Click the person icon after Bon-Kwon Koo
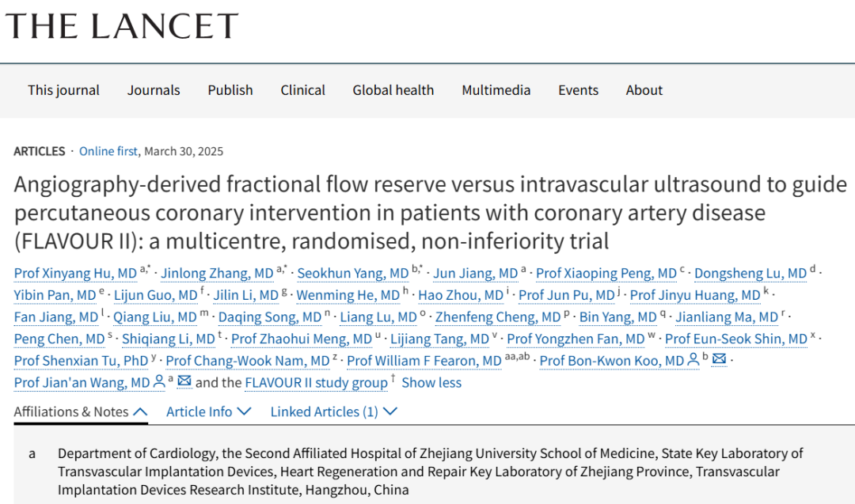The height and width of the screenshot is (504, 855). 693,360
